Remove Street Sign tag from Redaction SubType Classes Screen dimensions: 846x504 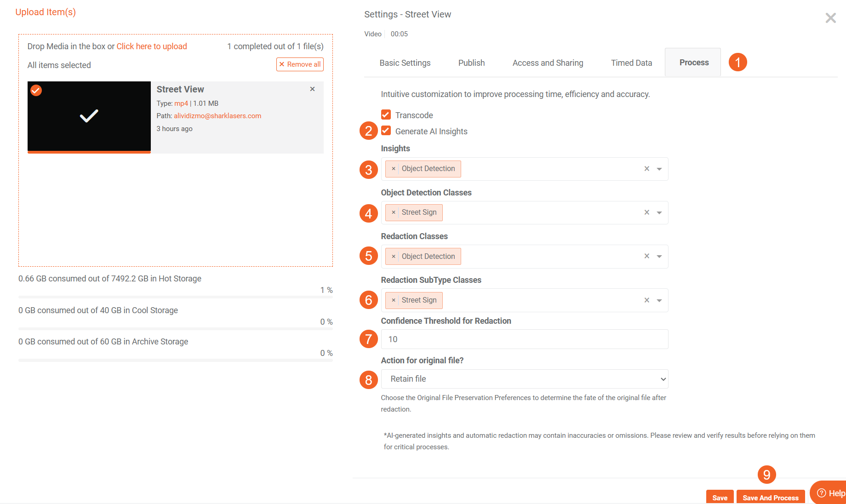click(x=393, y=300)
